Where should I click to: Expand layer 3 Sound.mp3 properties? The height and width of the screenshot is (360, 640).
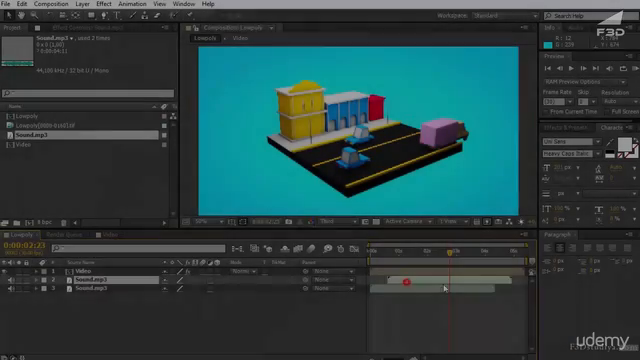36,289
